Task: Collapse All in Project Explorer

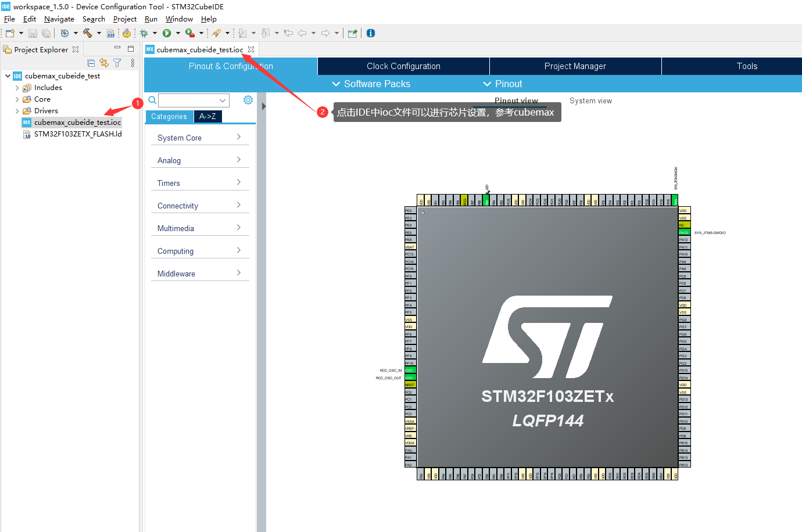Action: (x=91, y=62)
